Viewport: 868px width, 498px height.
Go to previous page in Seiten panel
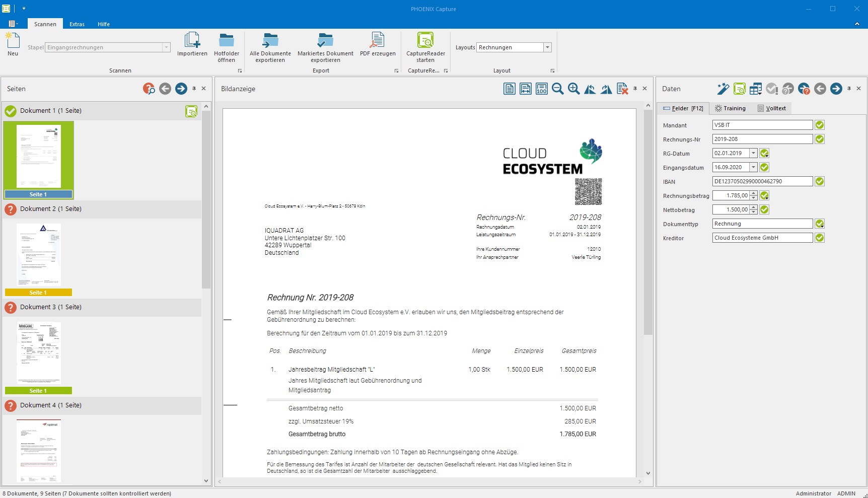[x=165, y=89]
